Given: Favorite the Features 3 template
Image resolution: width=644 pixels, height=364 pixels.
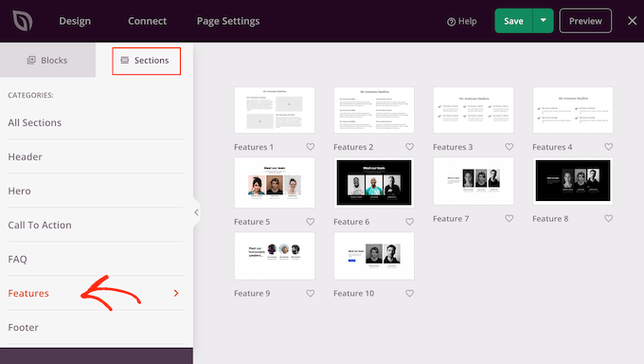Looking at the screenshot, I should (510, 147).
